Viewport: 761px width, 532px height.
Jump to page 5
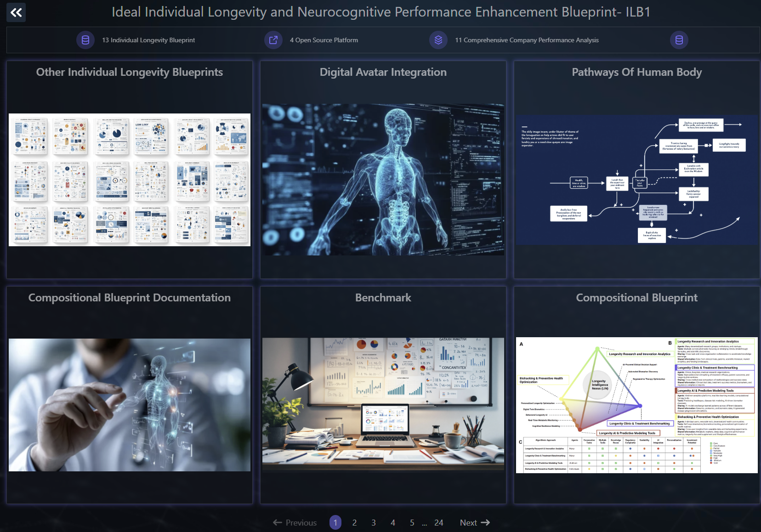pyautogui.click(x=412, y=522)
